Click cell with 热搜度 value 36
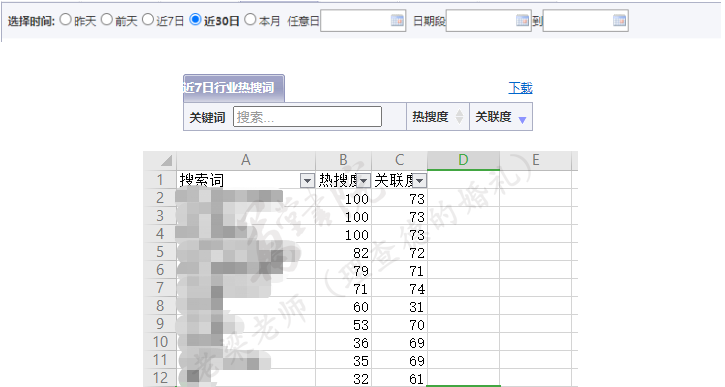Viewport: 725px width, 387px height. [x=344, y=343]
